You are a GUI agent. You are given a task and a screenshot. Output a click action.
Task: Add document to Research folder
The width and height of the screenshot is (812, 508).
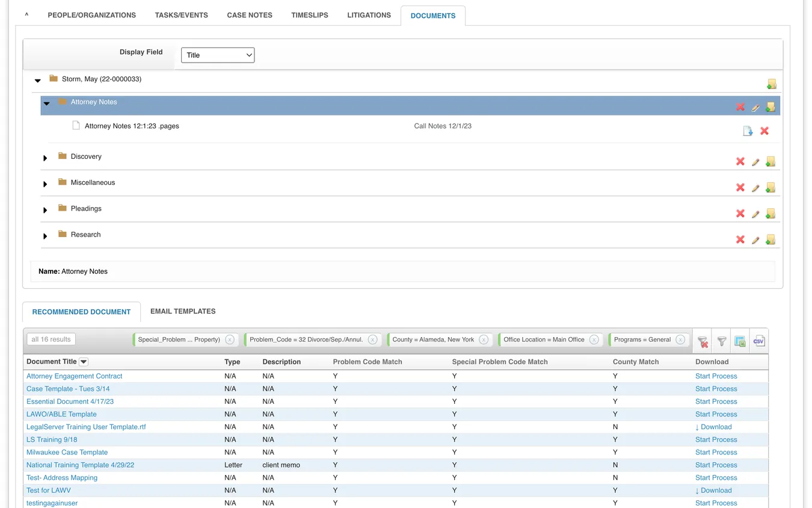coord(770,240)
